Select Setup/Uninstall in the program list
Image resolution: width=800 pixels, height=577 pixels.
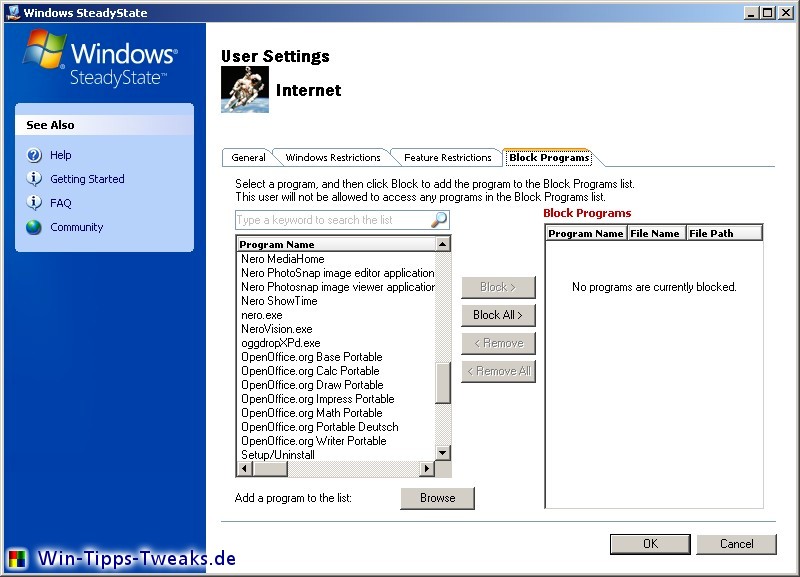click(278, 455)
